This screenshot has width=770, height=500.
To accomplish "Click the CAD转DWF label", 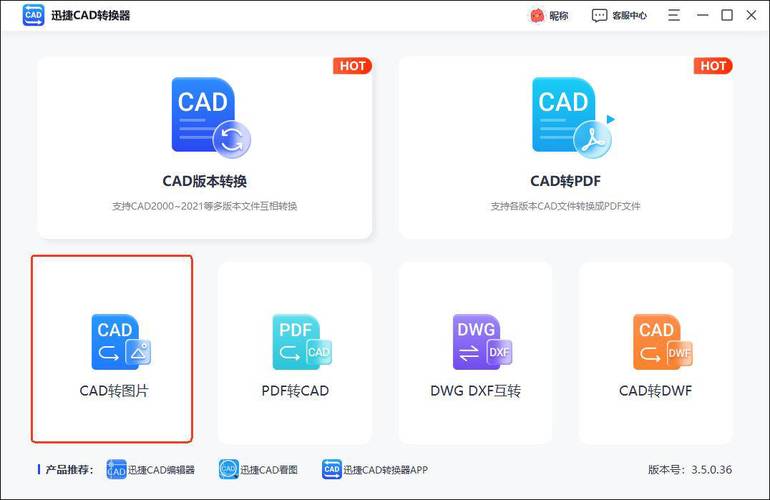I will (656, 391).
